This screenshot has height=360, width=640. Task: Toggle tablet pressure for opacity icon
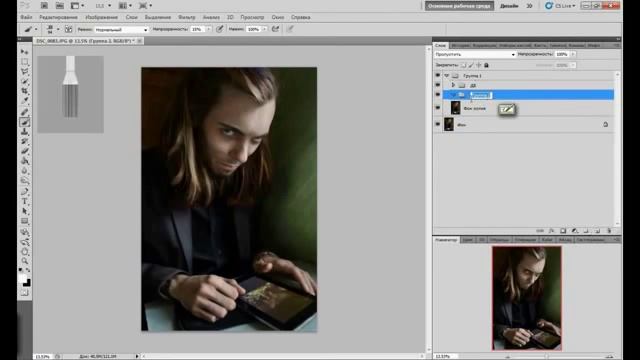[220, 29]
